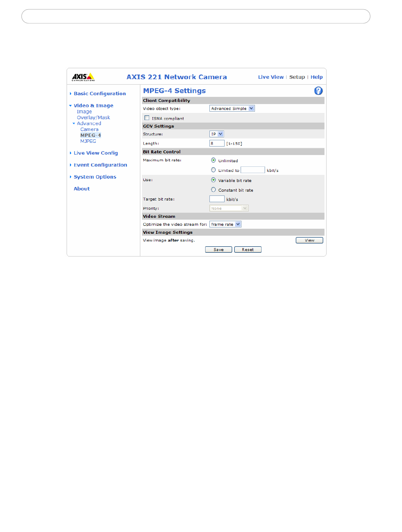The width and height of the screenshot is (402, 532).
Task: Click the Reset button
Action: (x=248, y=249)
